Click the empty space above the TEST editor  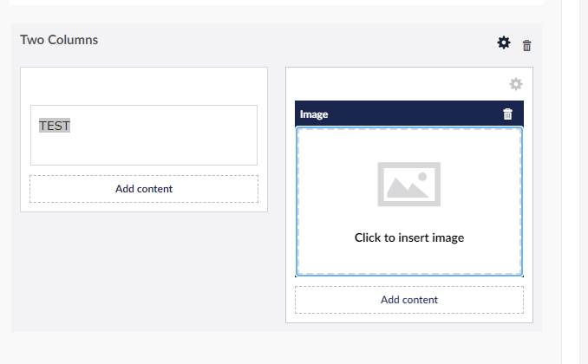click(x=144, y=87)
